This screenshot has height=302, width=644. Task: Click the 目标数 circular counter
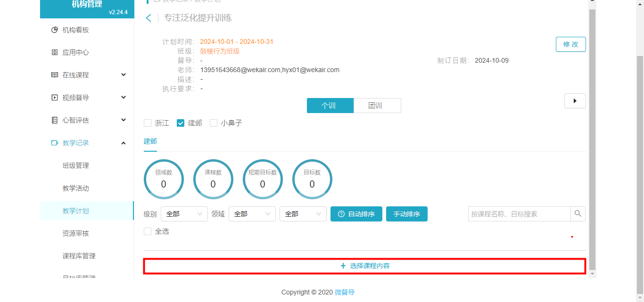[x=312, y=180]
